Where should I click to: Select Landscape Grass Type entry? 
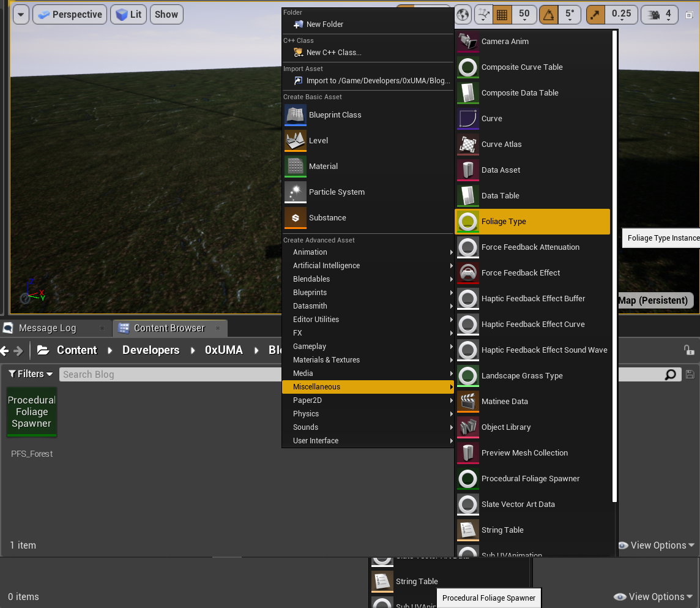pos(532,376)
